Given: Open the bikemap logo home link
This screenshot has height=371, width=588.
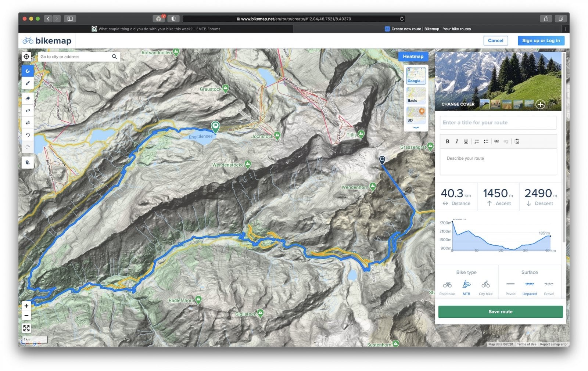Looking at the screenshot, I should [47, 41].
